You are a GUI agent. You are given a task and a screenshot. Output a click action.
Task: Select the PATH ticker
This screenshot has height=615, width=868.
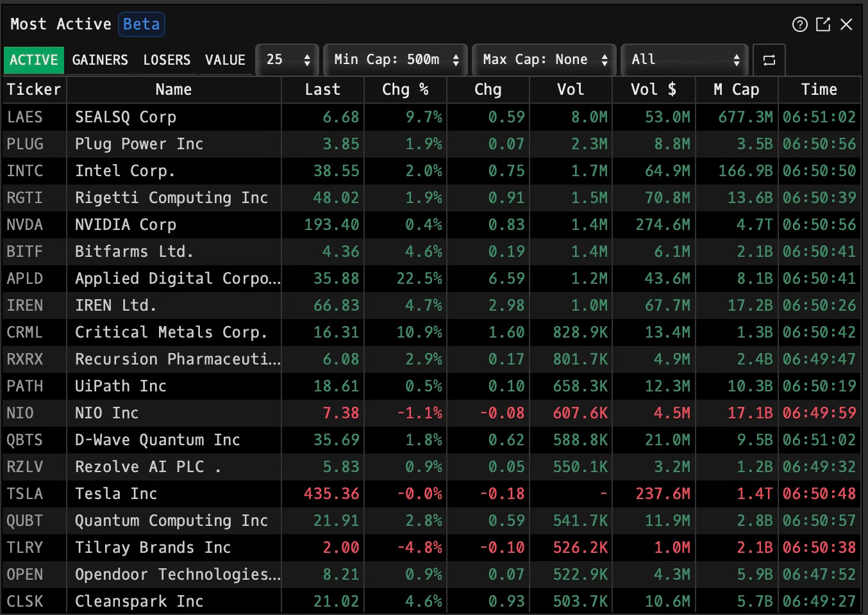25,386
